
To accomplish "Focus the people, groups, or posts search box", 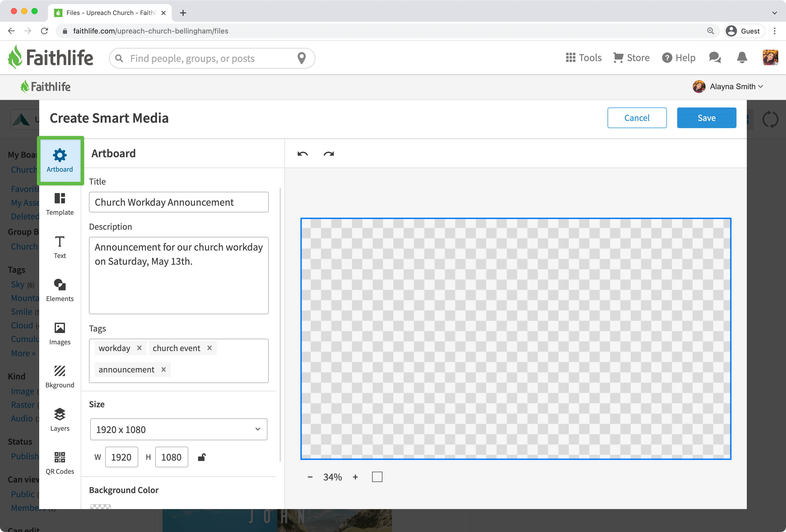I will pyautogui.click(x=212, y=58).
